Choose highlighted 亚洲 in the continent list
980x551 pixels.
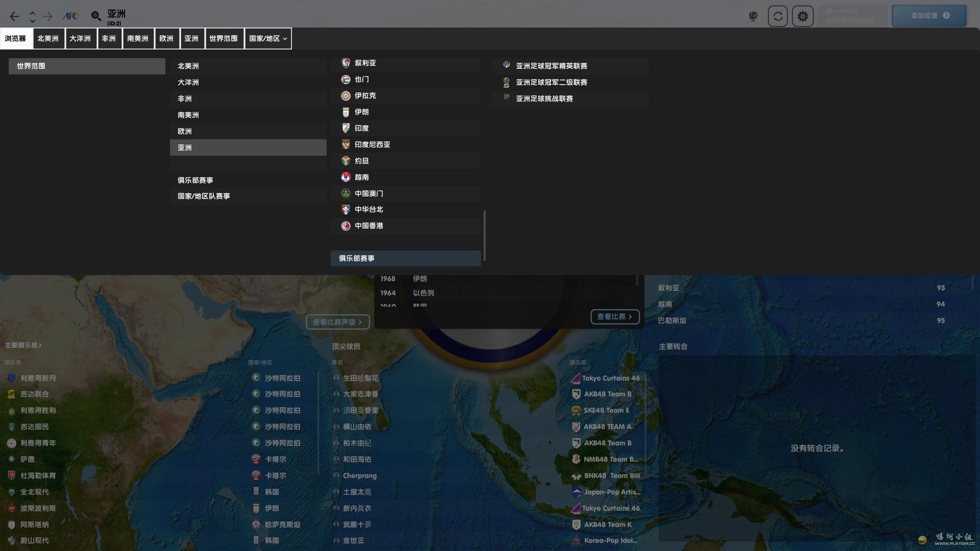[x=248, y=147]
